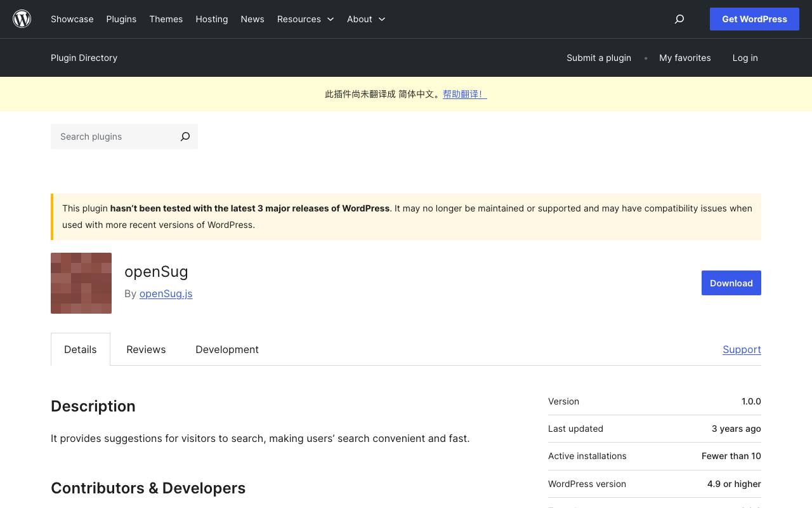Open the openSug.js author link

(x=166, y=293)
